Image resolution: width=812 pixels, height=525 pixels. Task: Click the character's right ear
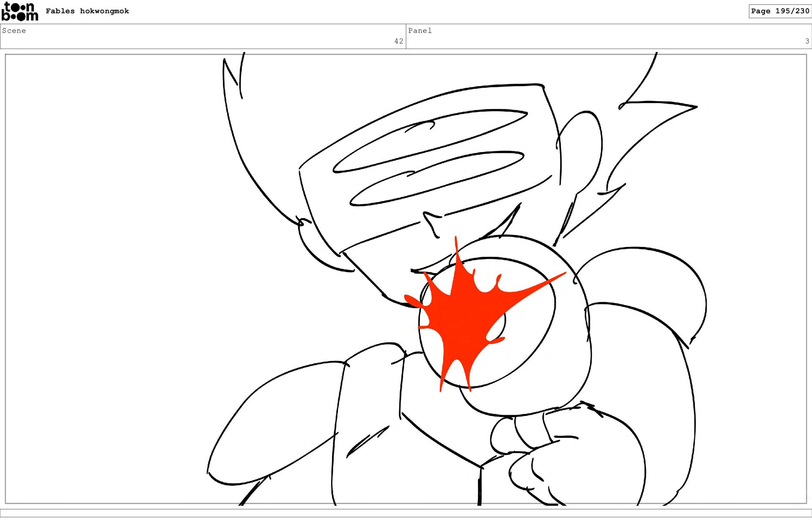tap(582, 148)
